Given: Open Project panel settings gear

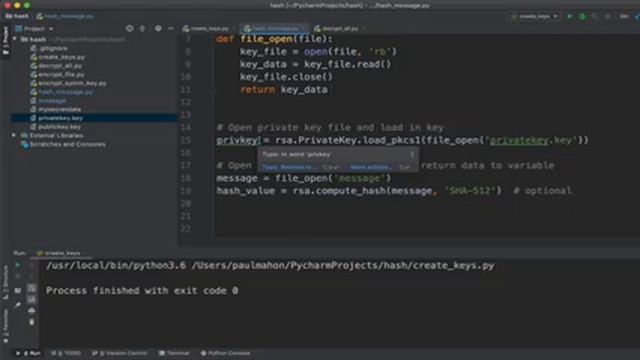Looking at the screenshot, I should pos(158,28).
